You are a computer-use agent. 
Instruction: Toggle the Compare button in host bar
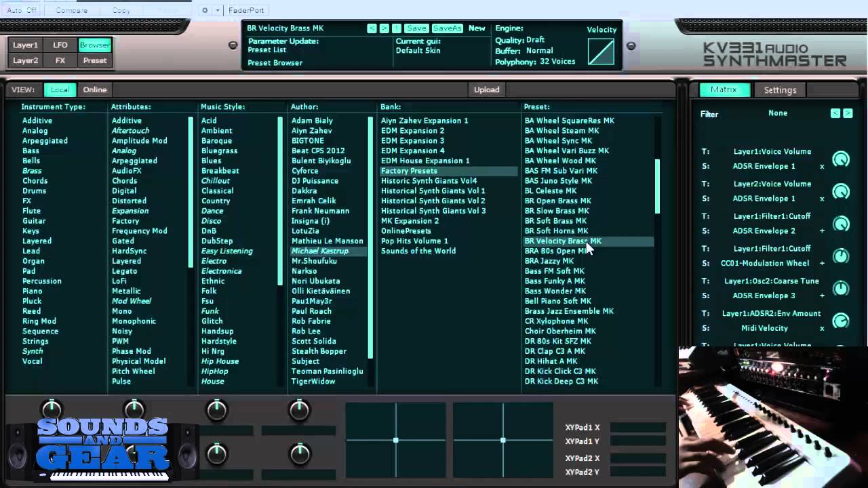click(71, 10)
